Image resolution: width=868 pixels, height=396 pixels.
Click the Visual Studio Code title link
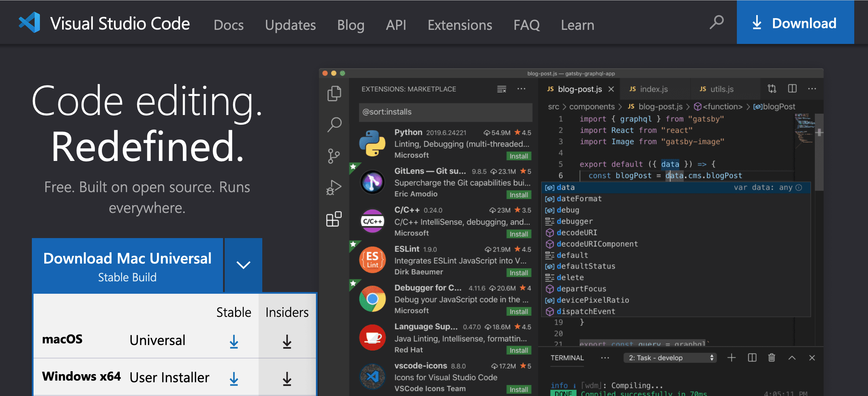(x=120, y=23)
